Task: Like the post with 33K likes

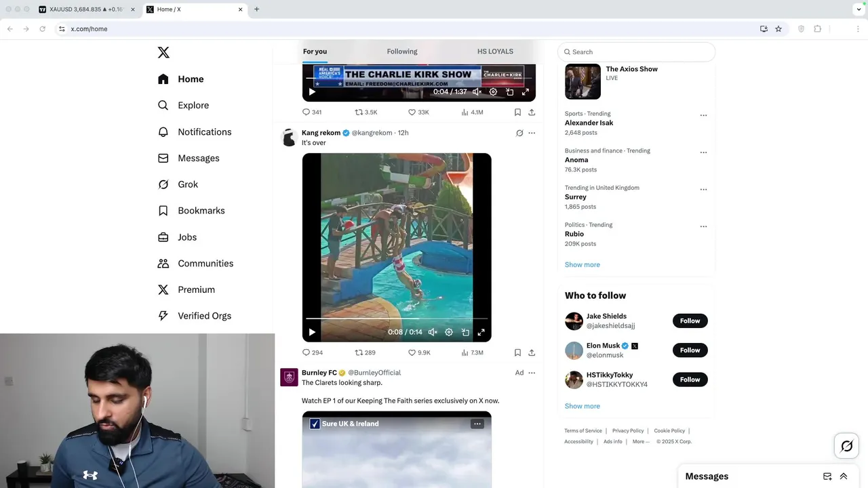Action: pyautogui.click(x=418, y=112)
